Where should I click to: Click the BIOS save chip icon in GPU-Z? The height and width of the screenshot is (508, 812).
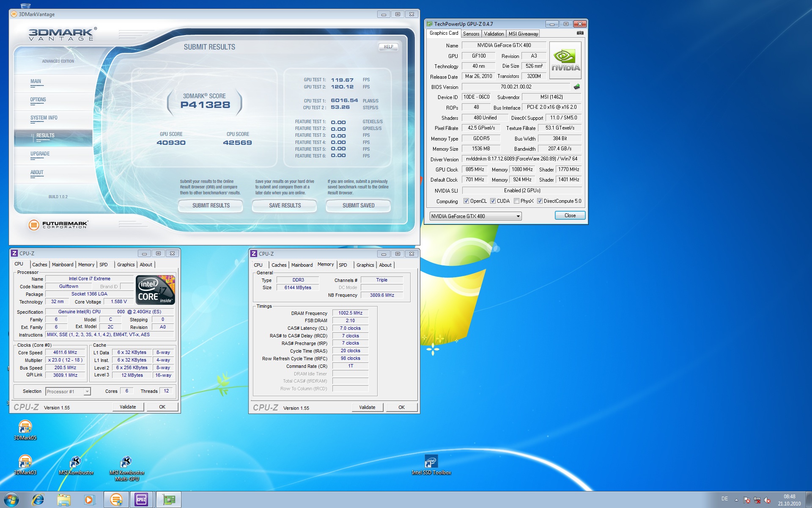[x=576, y=87]
